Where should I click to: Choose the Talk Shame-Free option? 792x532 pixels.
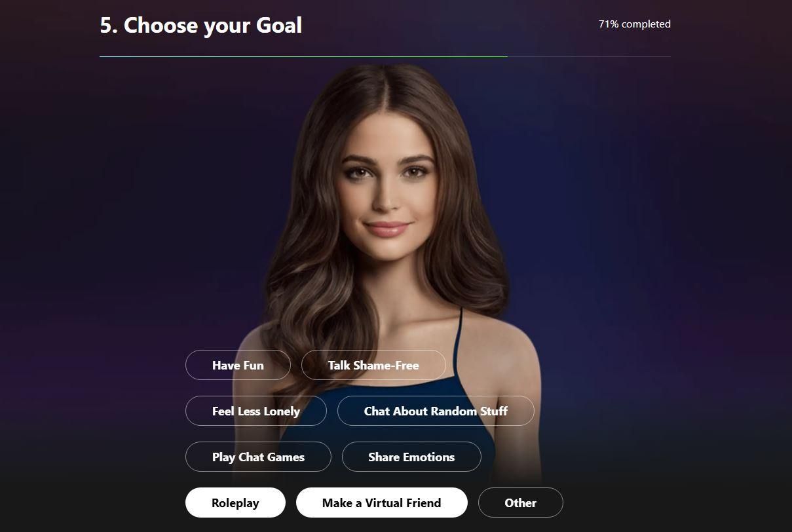pyautogui.click(x=373, y=365)
